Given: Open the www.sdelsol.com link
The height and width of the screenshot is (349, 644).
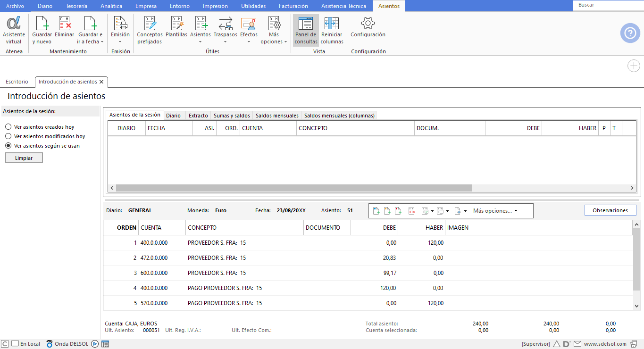Looking at the screenshot, I should (605, 344).
